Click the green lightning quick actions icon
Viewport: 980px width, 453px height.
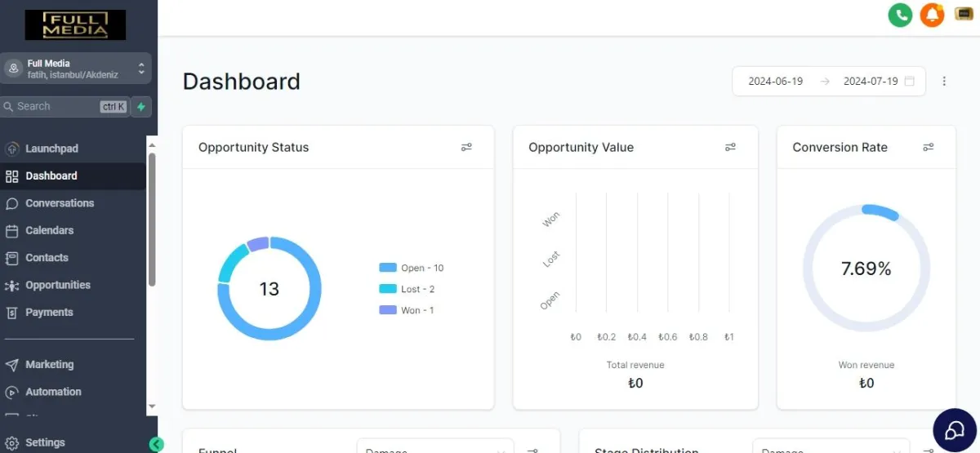tap(141, 107)
